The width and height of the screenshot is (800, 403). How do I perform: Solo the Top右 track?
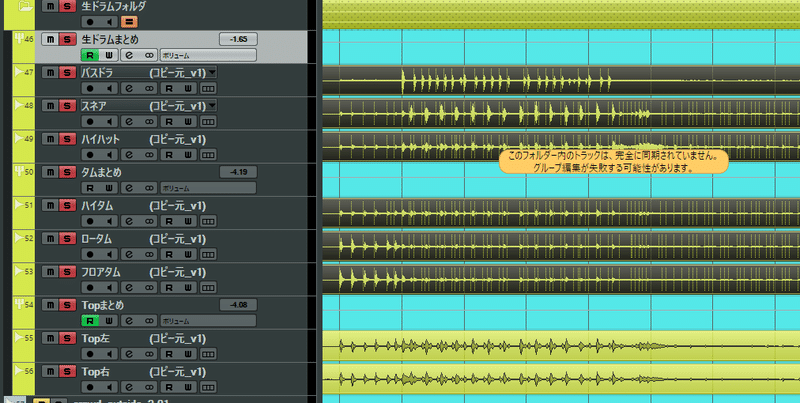click(67, 371)
